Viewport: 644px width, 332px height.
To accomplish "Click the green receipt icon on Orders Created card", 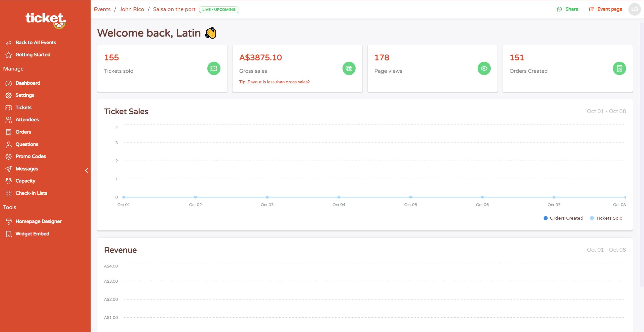I will point(619,68).
